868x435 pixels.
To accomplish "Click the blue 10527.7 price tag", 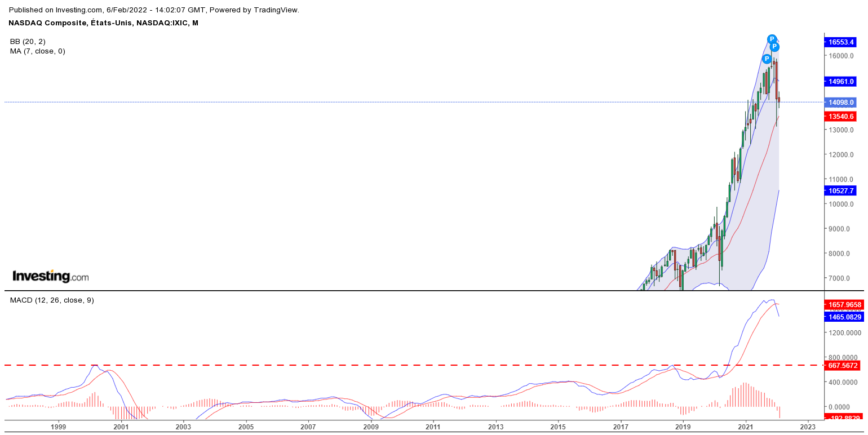I will pyautogui.click(x=841, y=190).
